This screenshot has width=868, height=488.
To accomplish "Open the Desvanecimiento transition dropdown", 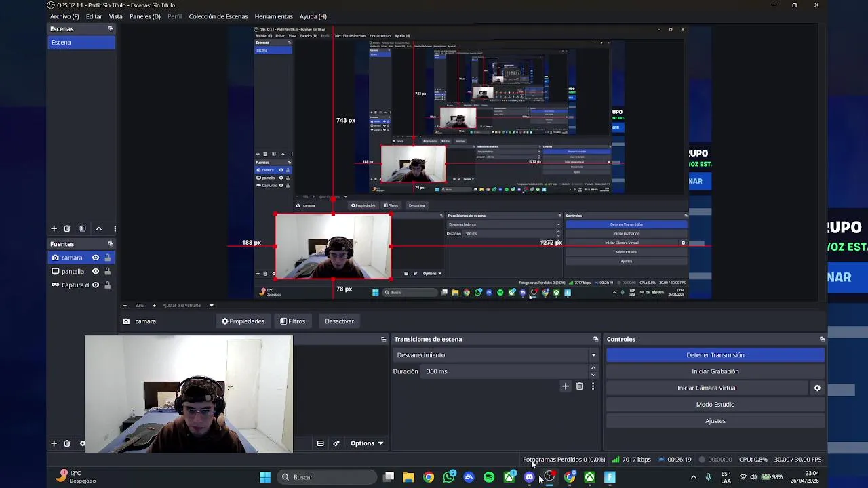I will (x=496, y=355).
